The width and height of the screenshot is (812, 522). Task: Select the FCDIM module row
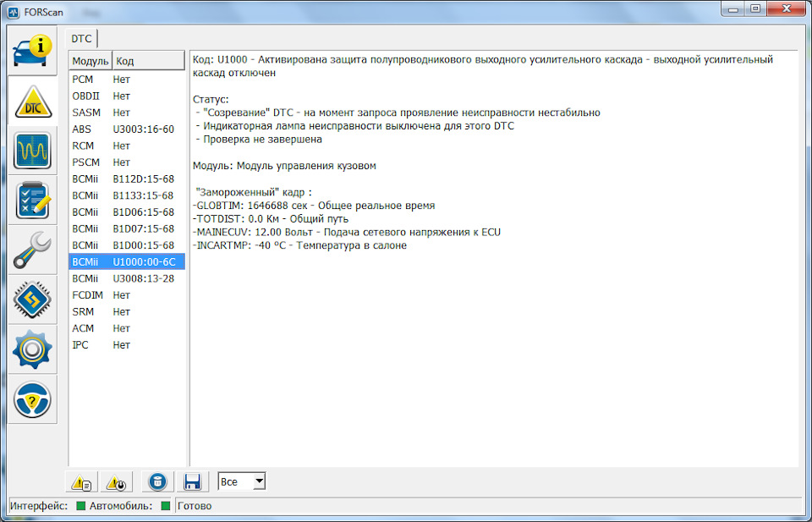tap(127, 294)
